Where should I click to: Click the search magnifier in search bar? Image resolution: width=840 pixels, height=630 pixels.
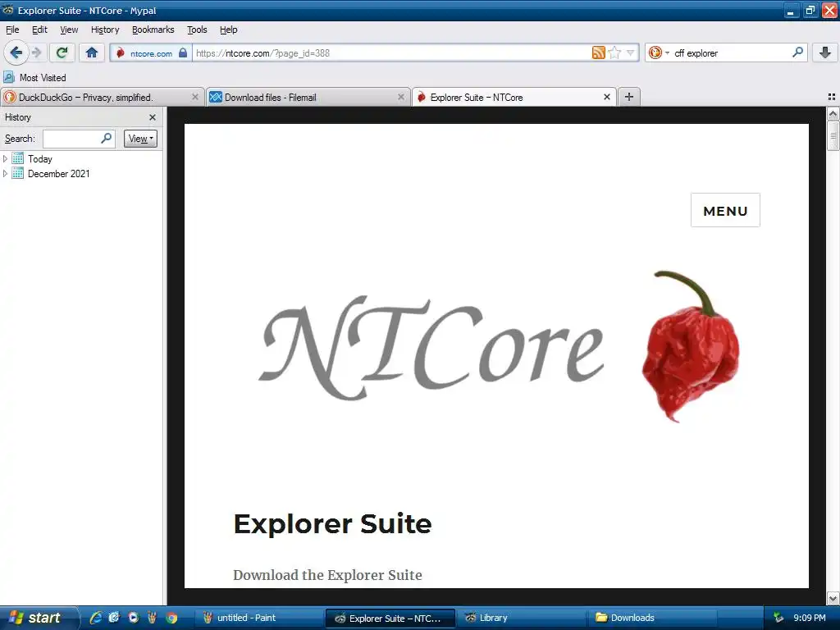point(797,52)
